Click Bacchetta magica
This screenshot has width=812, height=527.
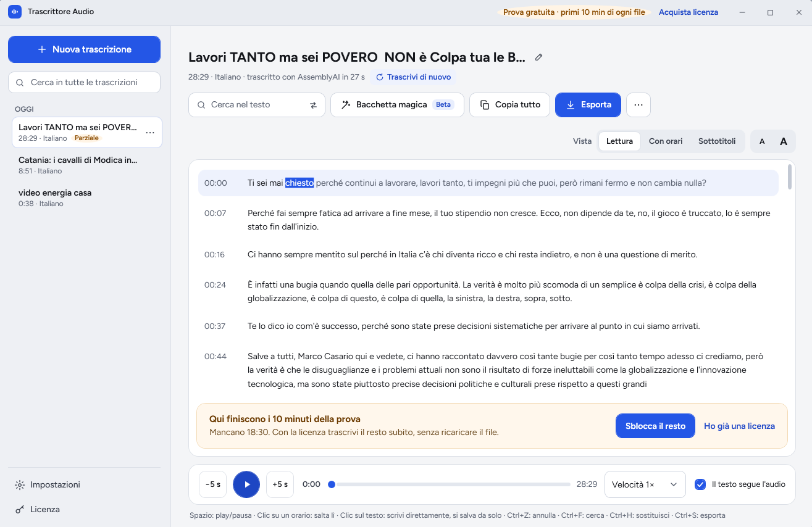(x=398, y=105)
